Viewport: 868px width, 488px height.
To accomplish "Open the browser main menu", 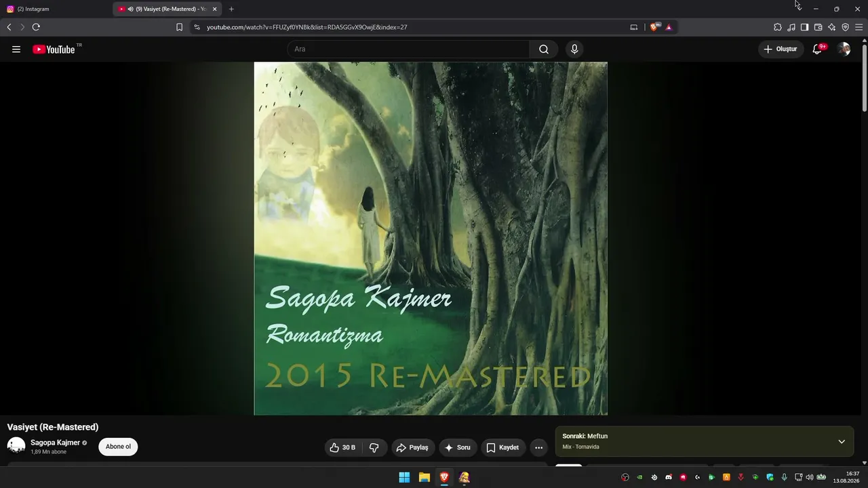I will pyautogui.click(x=859, y=27).
